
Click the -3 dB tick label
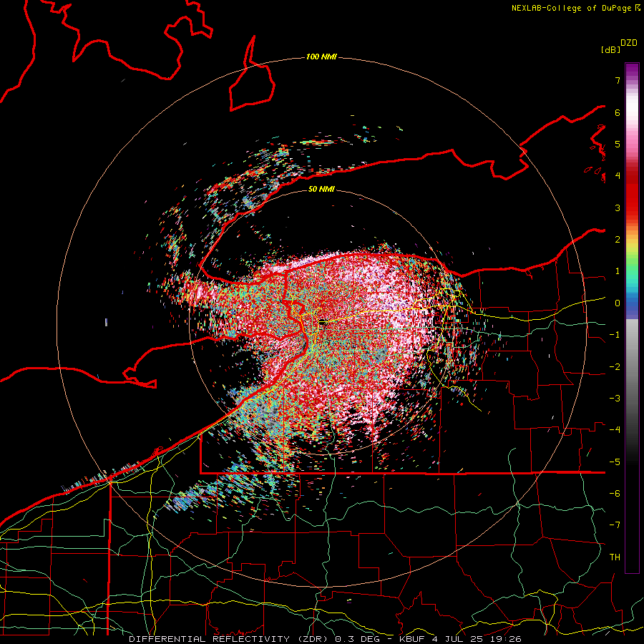[x=615, y=399]
